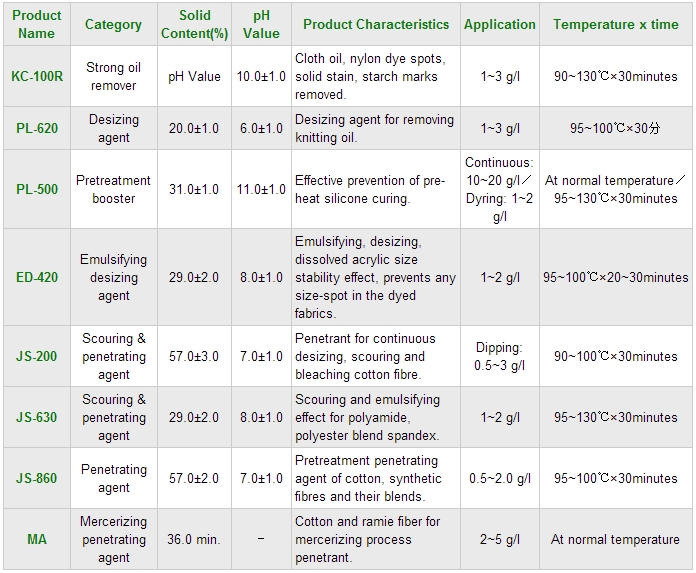Image resolution: width=696 pixels, height=573 pixels.
Task: Open the JS-860 product entry
Action: 37,478
